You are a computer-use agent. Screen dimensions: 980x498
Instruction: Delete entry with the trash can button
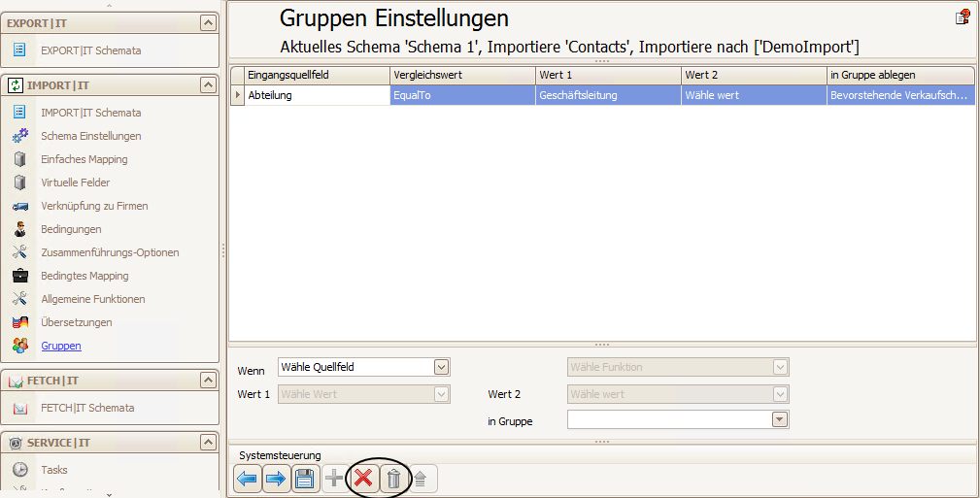click(393, 480)
